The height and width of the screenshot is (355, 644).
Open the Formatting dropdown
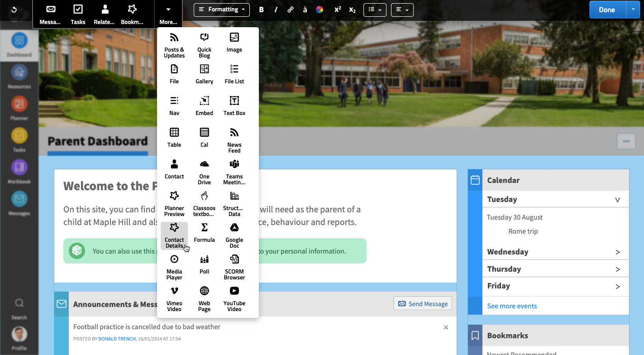coord(221,10)
